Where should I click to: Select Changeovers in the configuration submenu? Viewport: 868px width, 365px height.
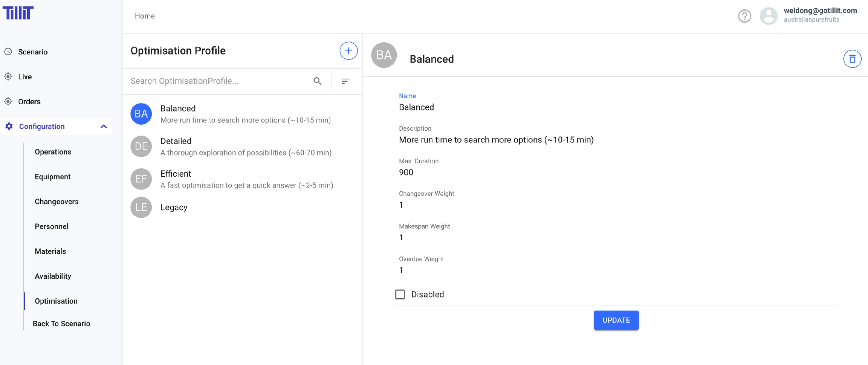(57, 202)
